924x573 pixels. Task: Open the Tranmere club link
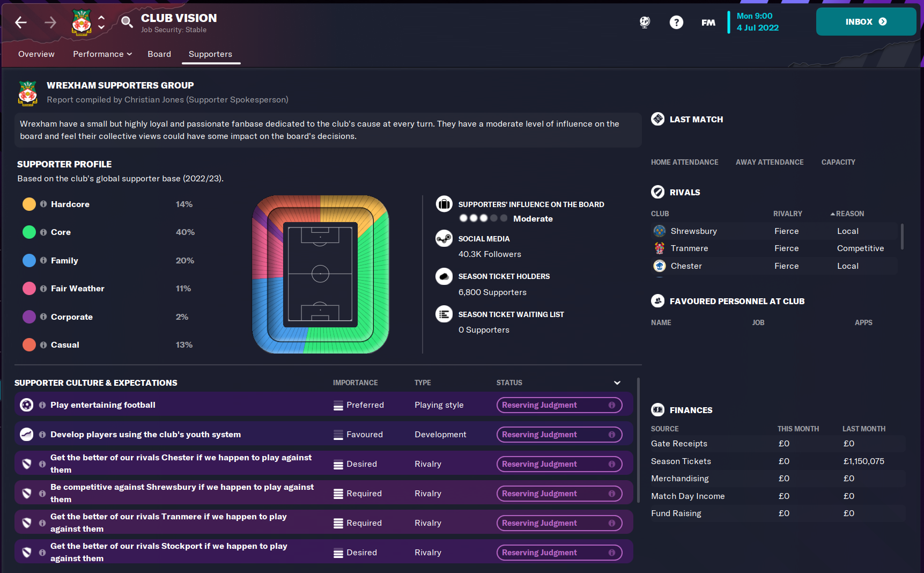coord(689,248)
